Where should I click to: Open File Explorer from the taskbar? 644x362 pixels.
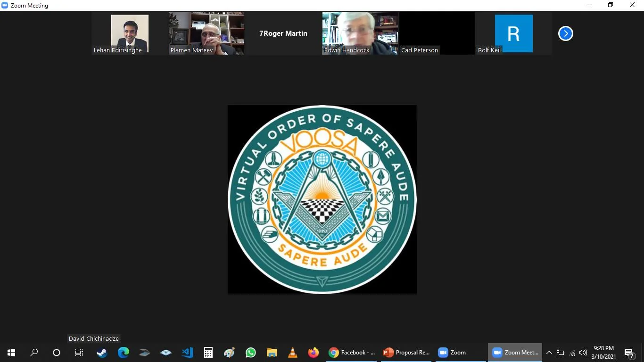(x=272, y=353)
